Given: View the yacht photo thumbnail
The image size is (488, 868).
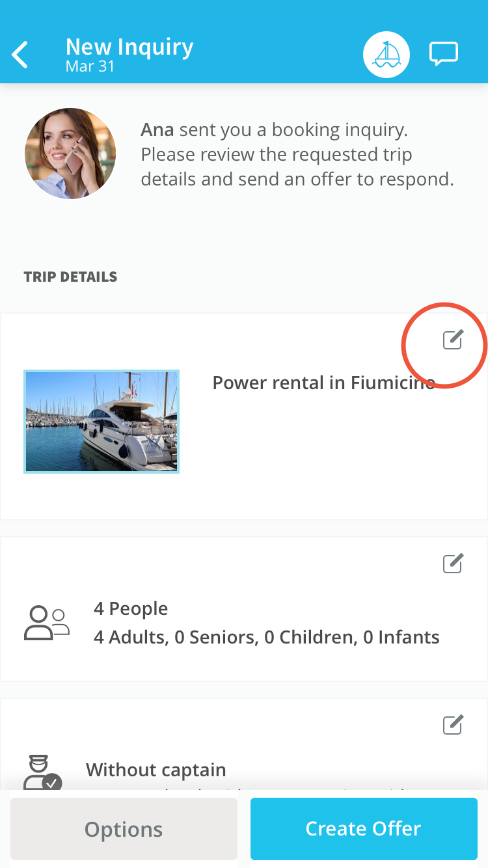Looking at the screenshot, I should pyautogui.click(x=102, y=422).
